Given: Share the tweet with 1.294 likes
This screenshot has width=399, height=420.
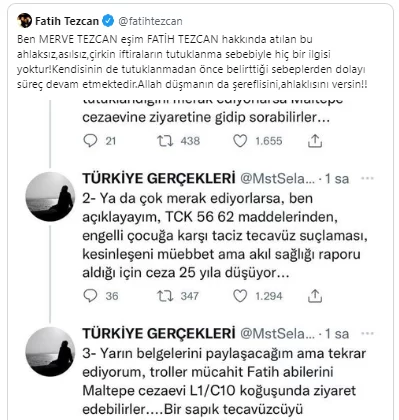Looking at the screenshot, I should click(x=315, y=296).
